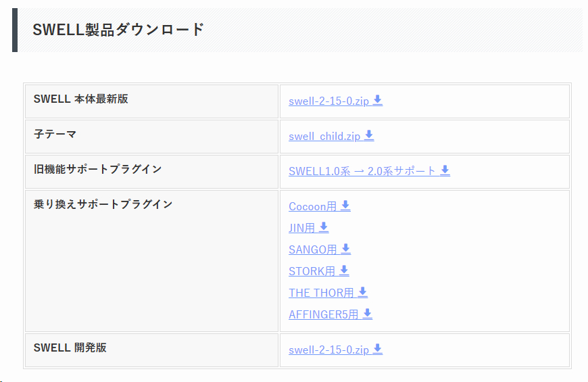
Task: Follow the STORK用 text link
Action: point(312,272)
